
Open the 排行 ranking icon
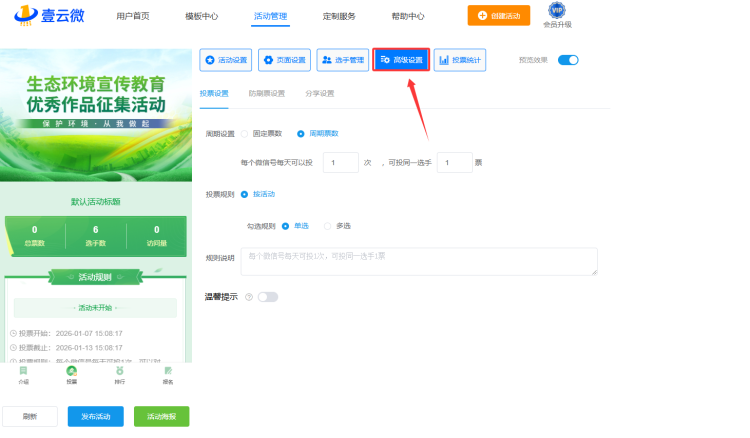pyautogui.click(x=120, y=371)
